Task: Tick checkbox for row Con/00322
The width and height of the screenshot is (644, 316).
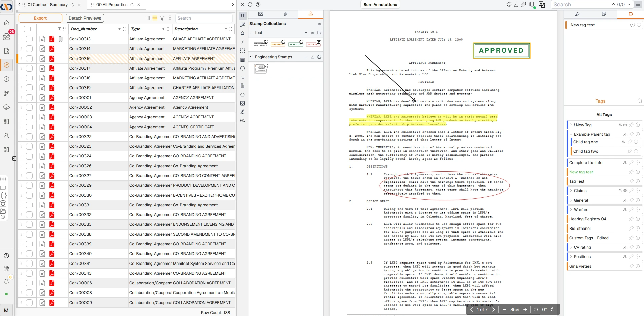Action: (29, 137)
